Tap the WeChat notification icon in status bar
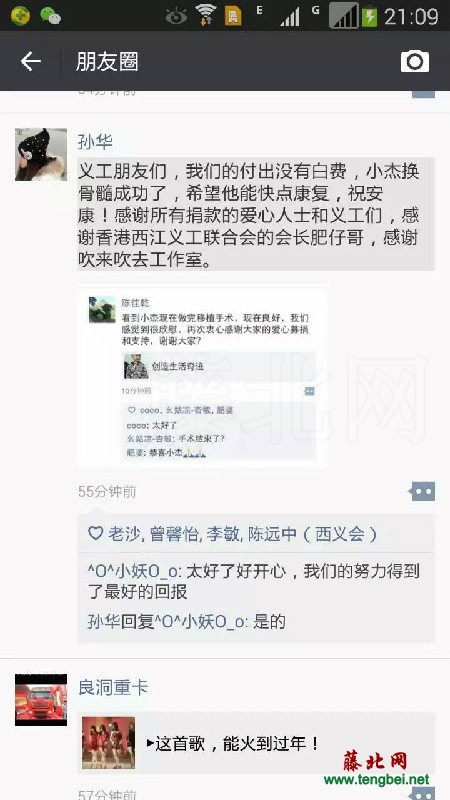Viewport: 450px width, 800px height. pyautogui.click(x=50, y=16)
